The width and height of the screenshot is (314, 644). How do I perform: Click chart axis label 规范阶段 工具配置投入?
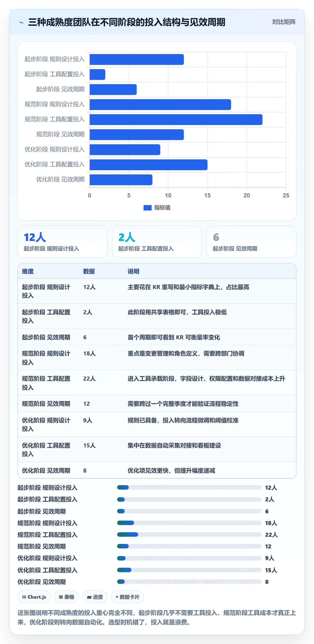[54, 119]
